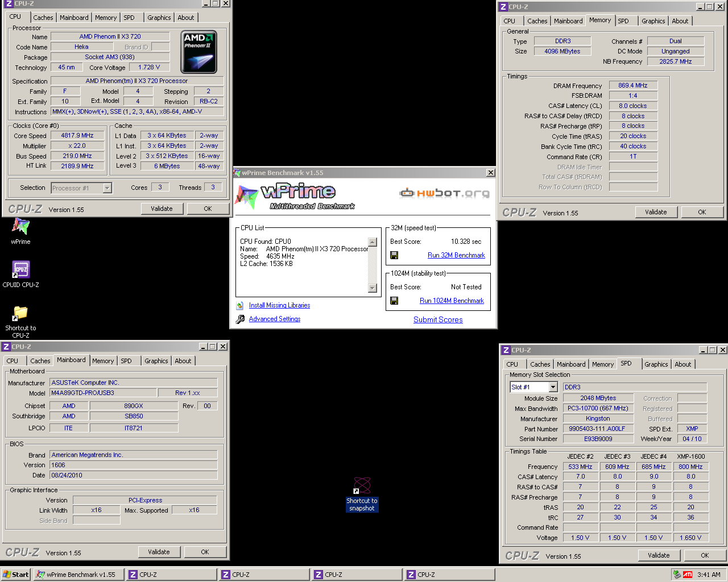Click the Kingston manufacturer field

(598, 418)
